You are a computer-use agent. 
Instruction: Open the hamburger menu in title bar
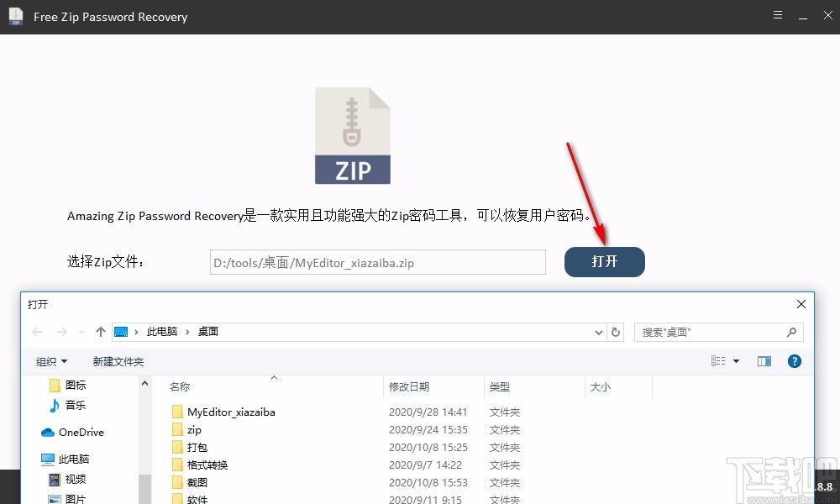(777, 15)
